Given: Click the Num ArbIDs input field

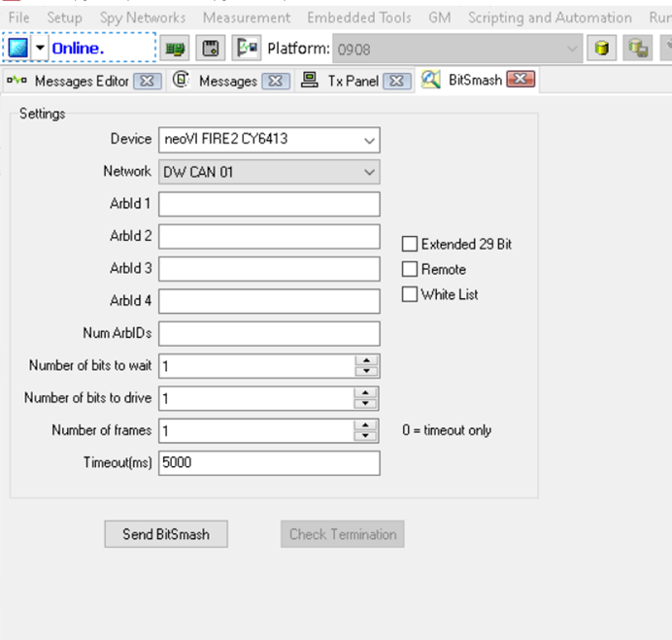Looking at the screenshot, I should (269, 333).
